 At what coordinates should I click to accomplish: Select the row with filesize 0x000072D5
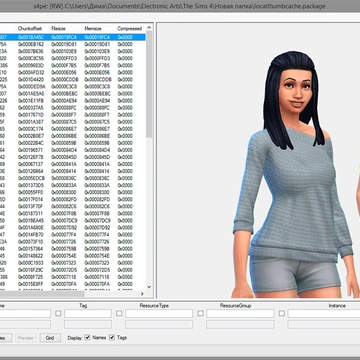[x=73, y=270]
